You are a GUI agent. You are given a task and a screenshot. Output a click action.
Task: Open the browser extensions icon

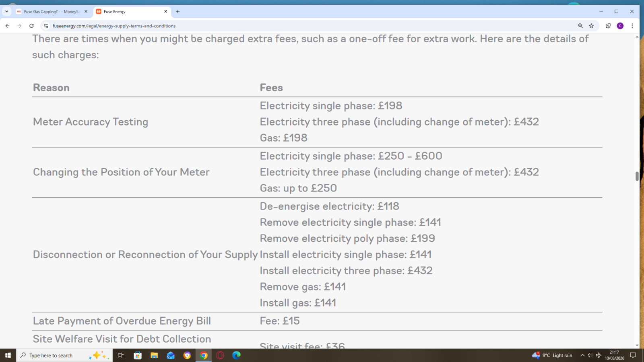608,26
